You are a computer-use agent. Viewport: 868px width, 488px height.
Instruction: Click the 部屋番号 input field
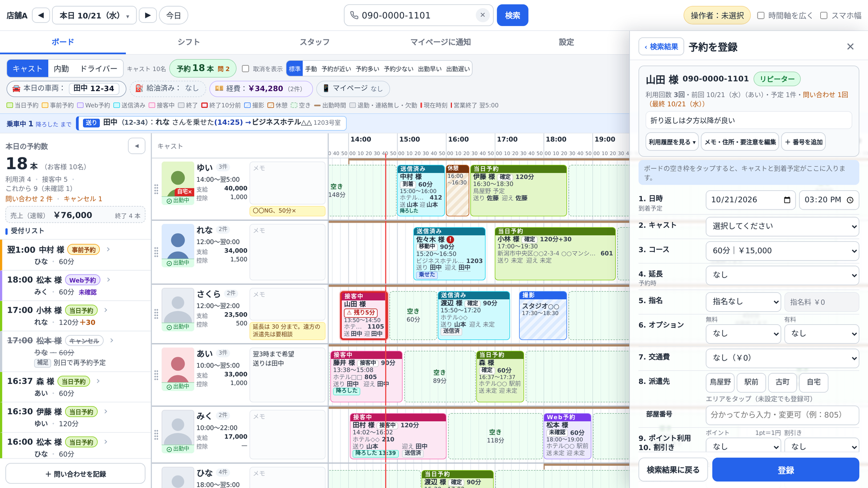click(x=782, y=415)
